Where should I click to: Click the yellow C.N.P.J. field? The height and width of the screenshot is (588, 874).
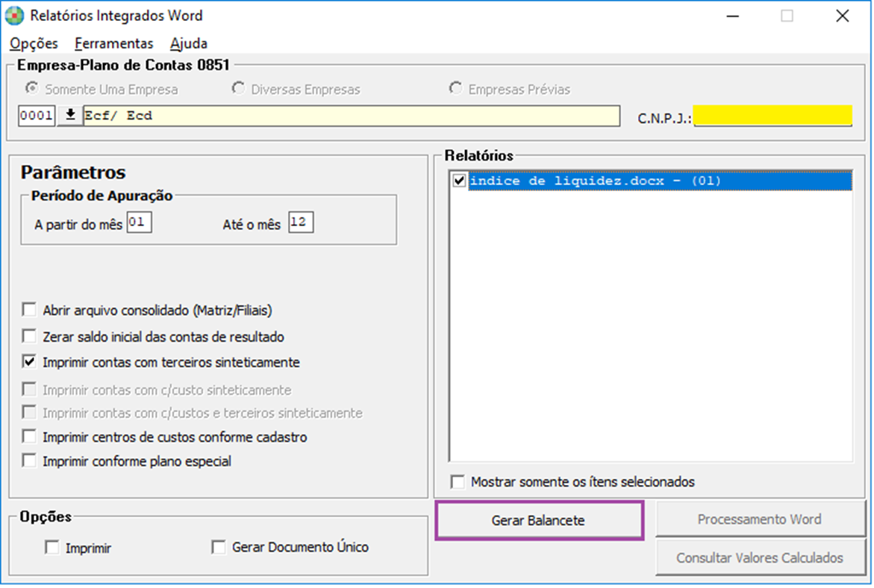click(772, 116)
